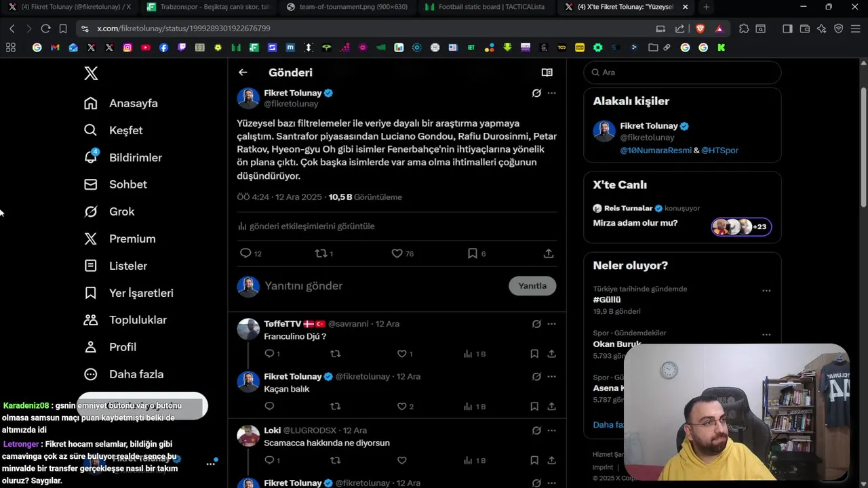Switch to Trabzonspor - Beşiktaş browser tab
This screenshot has height=488, width=868.
coord(208,7)
